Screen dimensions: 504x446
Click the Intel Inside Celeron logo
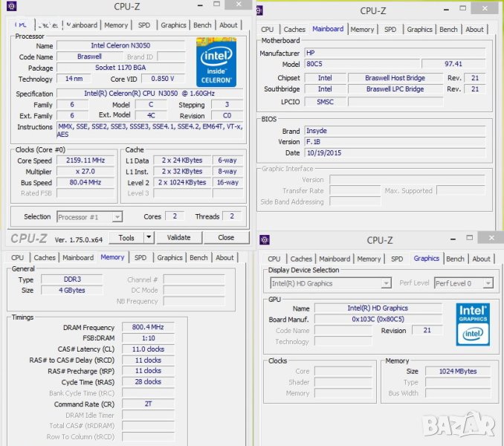pyautogui.click(x=216, y=62)
